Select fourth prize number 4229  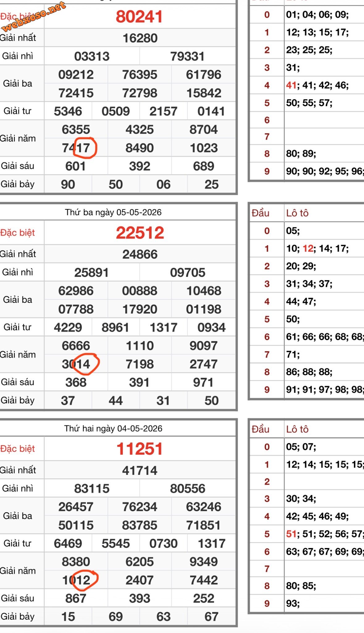pos(68,328)
